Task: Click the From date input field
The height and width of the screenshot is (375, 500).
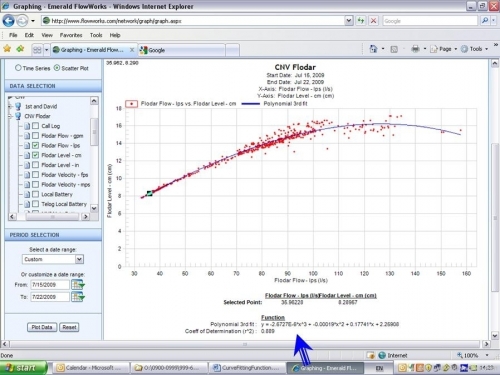Action: point(50,285)
